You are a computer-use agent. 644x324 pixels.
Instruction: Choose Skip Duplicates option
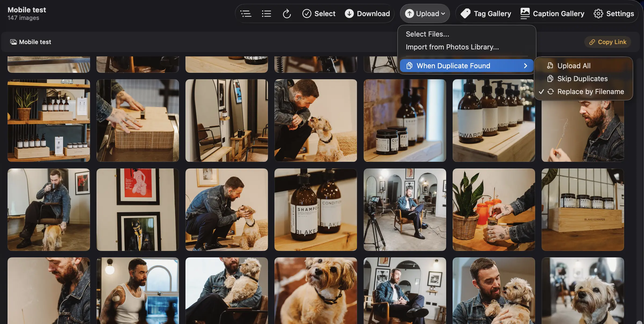[582, 79]
